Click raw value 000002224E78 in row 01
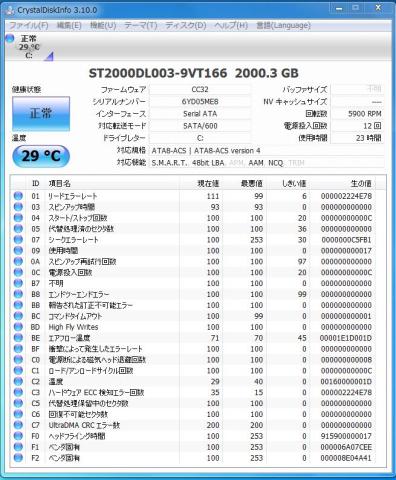This screenshot has height=480, width=396. coord(346,196)
